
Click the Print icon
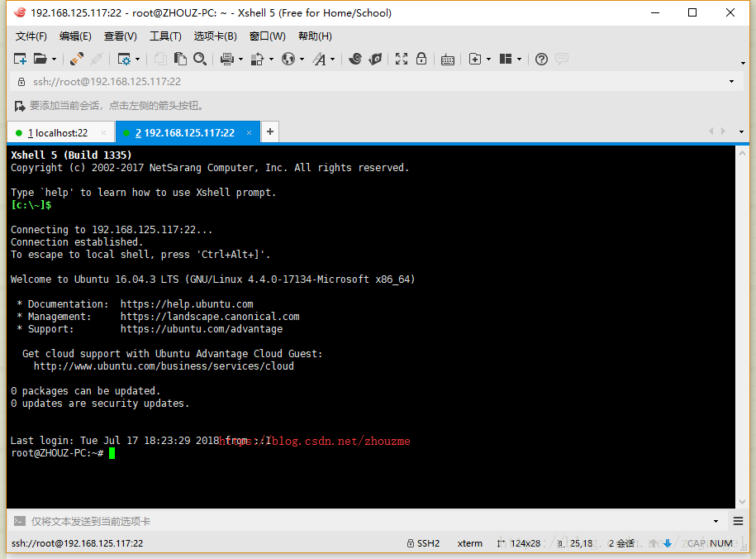coord(227,59)
